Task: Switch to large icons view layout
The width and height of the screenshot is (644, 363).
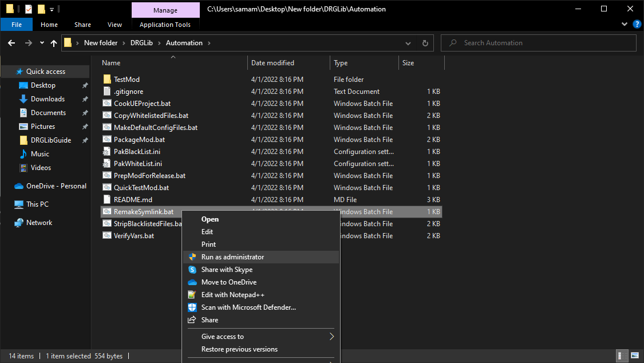Action: (635, 356)
